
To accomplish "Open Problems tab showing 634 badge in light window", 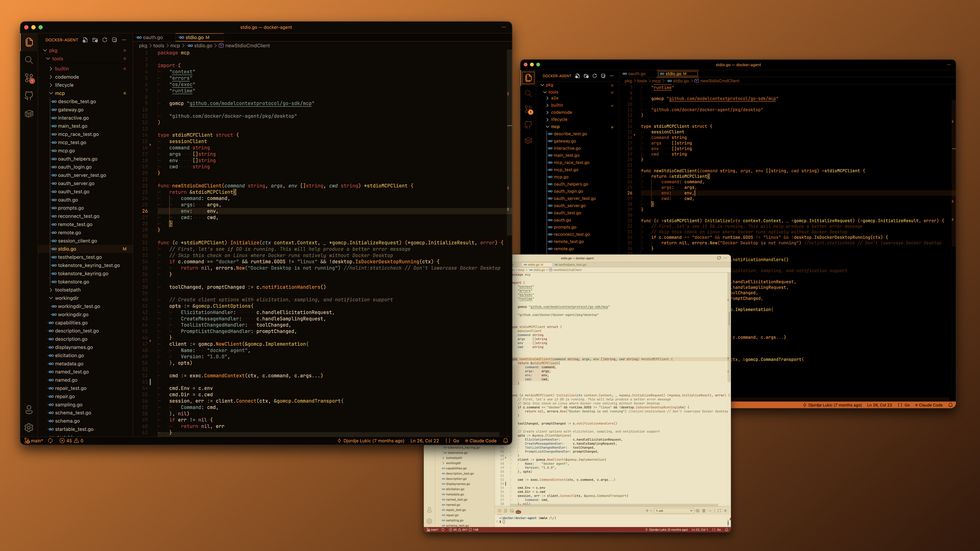I will pyautogui.click(x=518, y=511).
